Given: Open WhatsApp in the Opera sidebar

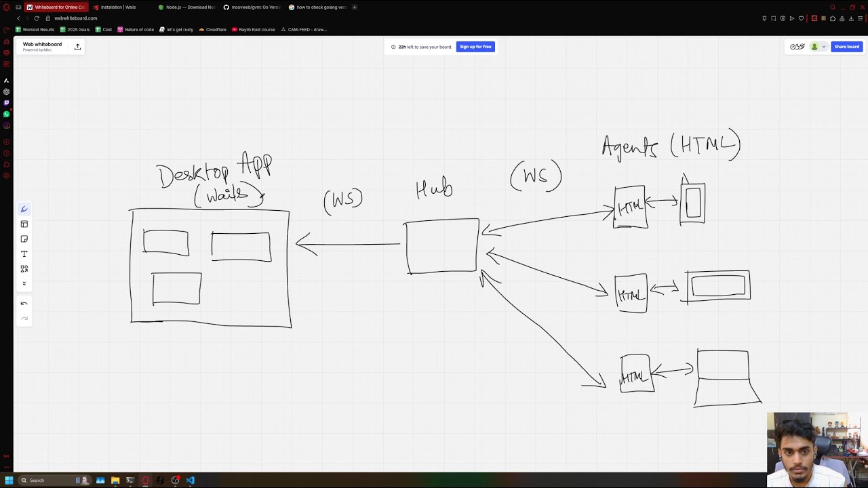Looking at the screenshot, I should click(x=7, y=114).
